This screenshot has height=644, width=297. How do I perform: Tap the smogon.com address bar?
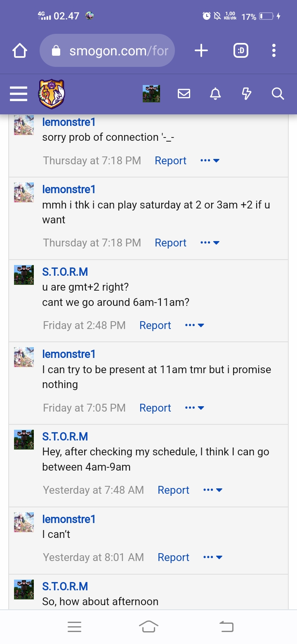click(x=107, y=51)
